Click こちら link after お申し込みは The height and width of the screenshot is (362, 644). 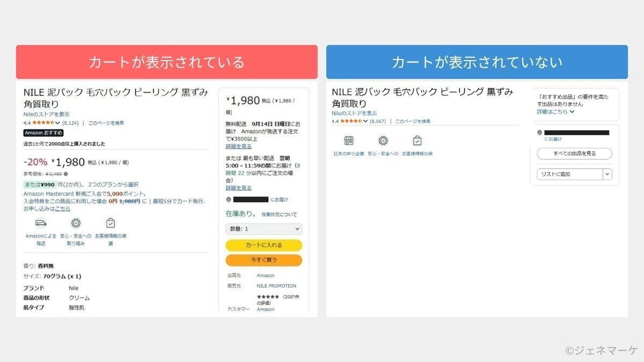pos(62,209)
